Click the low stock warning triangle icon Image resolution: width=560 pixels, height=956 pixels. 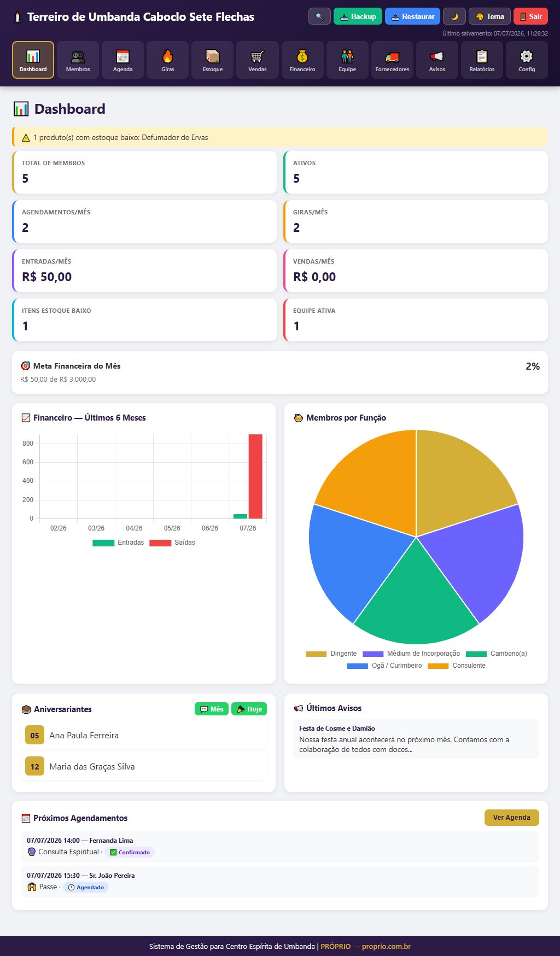tap(26, 138)
